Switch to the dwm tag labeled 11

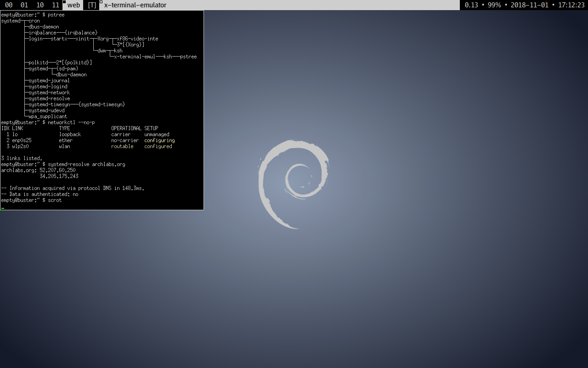tap(56, 5)
